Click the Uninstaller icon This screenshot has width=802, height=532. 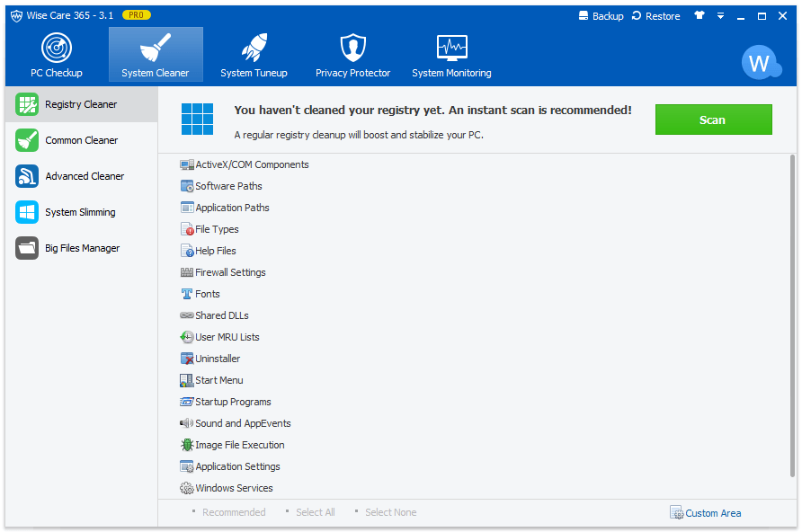[x=187, y=359]
